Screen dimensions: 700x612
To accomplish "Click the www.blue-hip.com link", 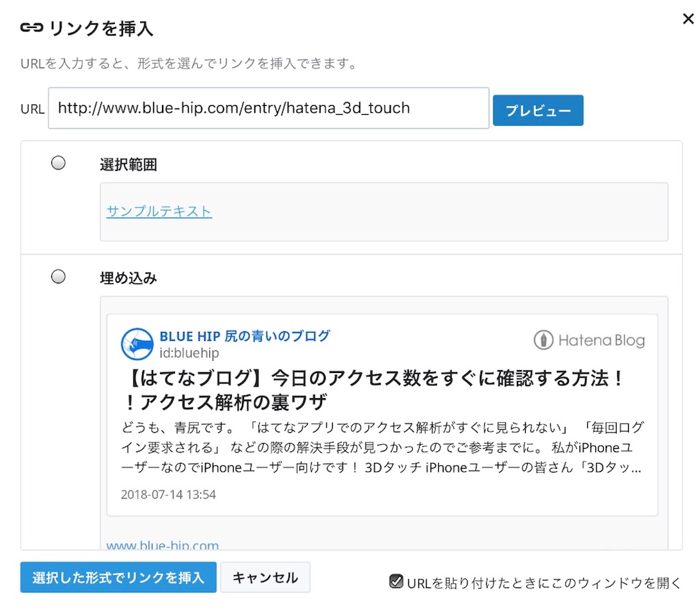I will coord(163,544).
